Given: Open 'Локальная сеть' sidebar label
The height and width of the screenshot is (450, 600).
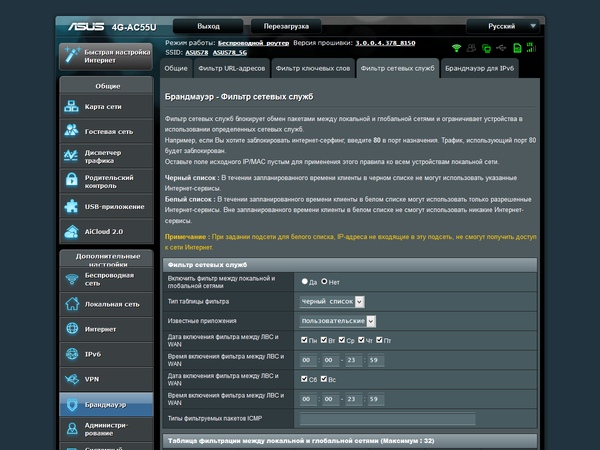Looking at the screenshot, I should pyautogui.click(x=112, y=304).
